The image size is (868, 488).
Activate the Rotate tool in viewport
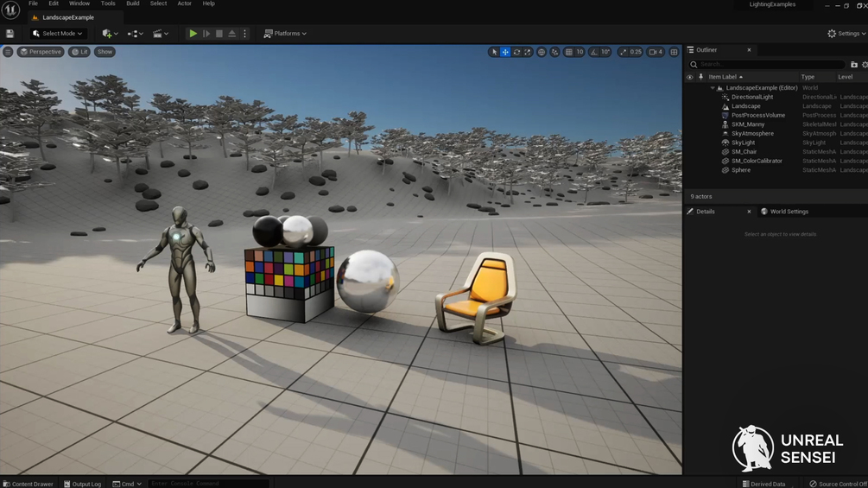(x=516, y=52)
